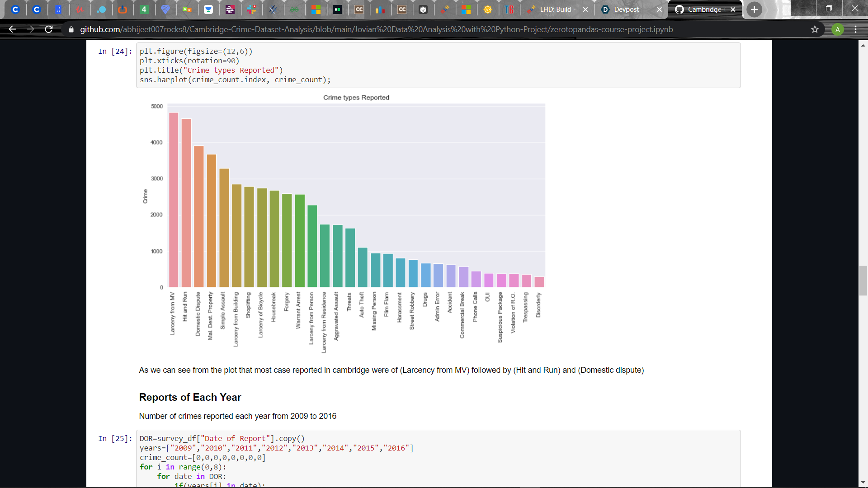The image size is (868, 488).
Task: Close the Cambridge GitHub tab
Action: 733,9
